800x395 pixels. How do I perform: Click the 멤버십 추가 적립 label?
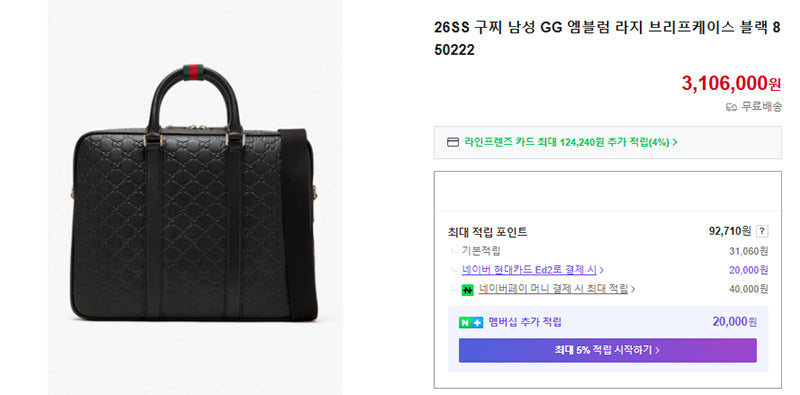524,323
